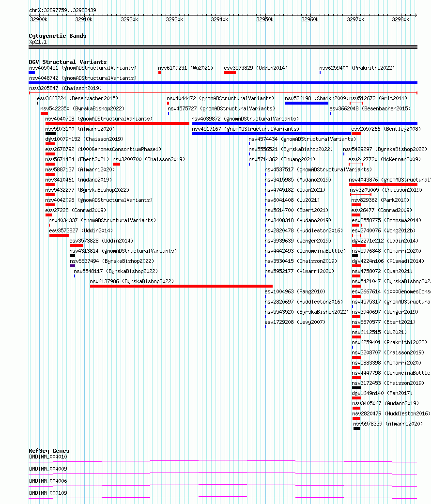Click esv27228 (Conrad2009) label
The height and width of the screenshot is (504, 431).
[x=76, y=211]
